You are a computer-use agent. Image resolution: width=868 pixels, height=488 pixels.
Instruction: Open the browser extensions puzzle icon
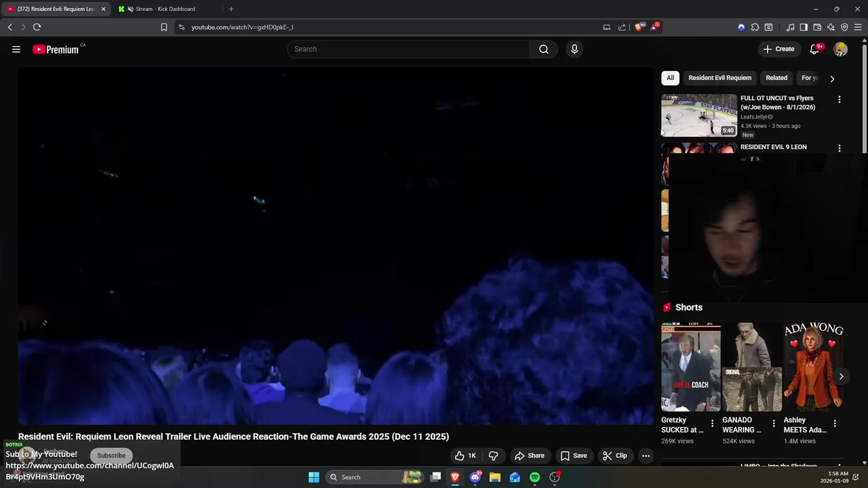pyautogui.click(x=755, y=27)
